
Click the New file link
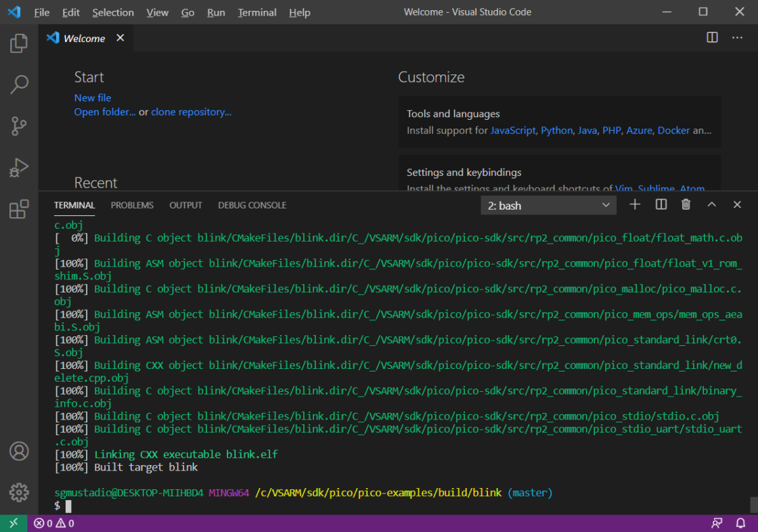coord(92,97)
